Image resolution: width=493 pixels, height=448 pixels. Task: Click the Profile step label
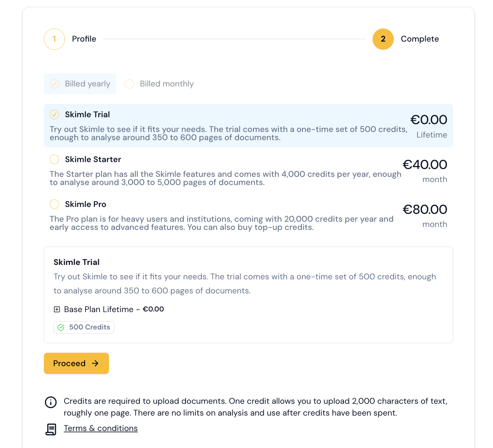pyautogui.click(x=84, y=39)
